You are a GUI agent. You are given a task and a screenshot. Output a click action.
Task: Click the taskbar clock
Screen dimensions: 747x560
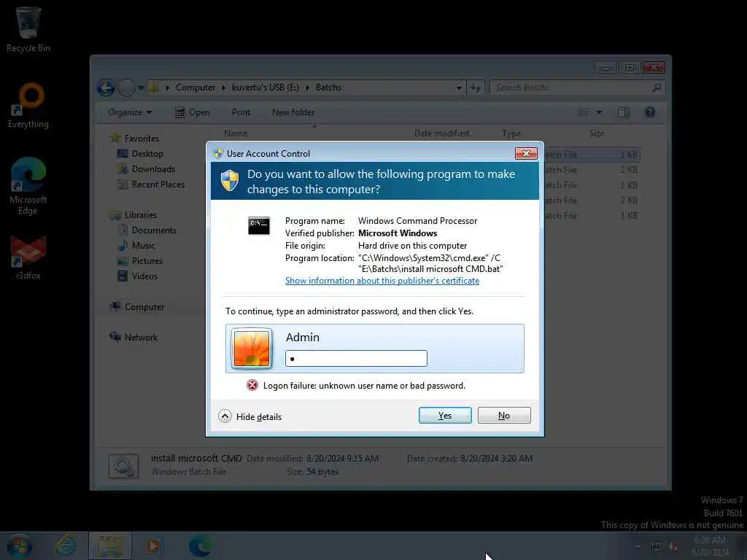click(710, 546)
